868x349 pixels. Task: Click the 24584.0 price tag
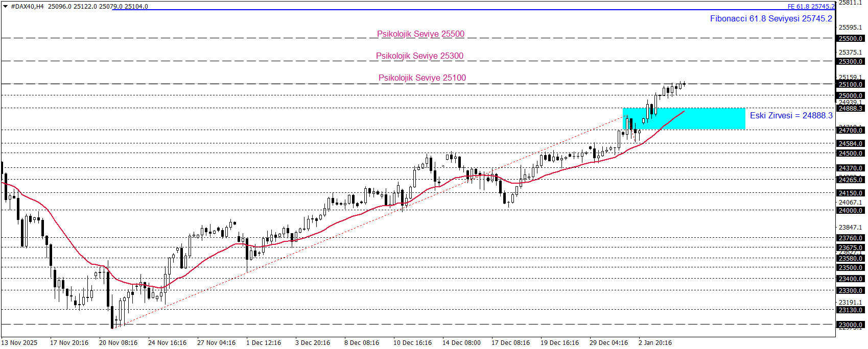851,143
